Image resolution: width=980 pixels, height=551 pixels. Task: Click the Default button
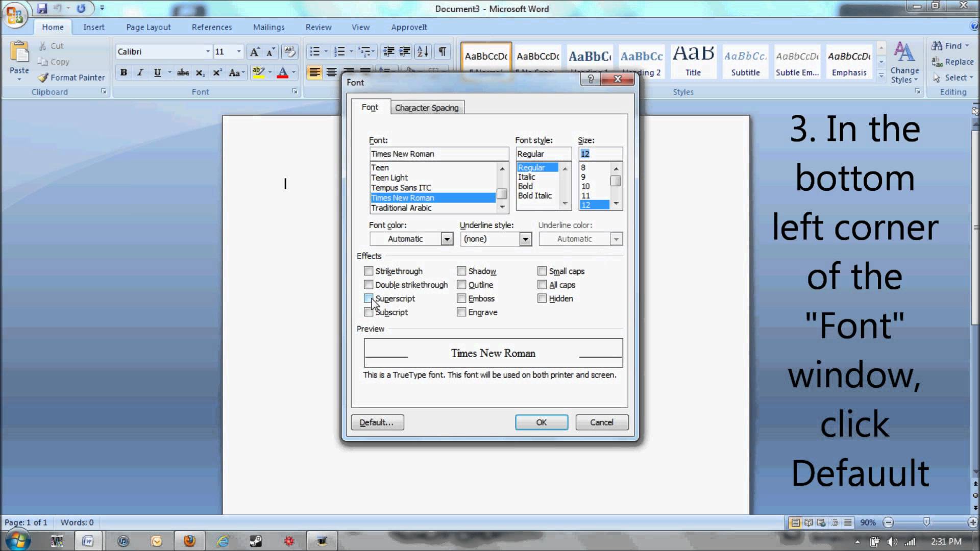(x=376, y=422)
